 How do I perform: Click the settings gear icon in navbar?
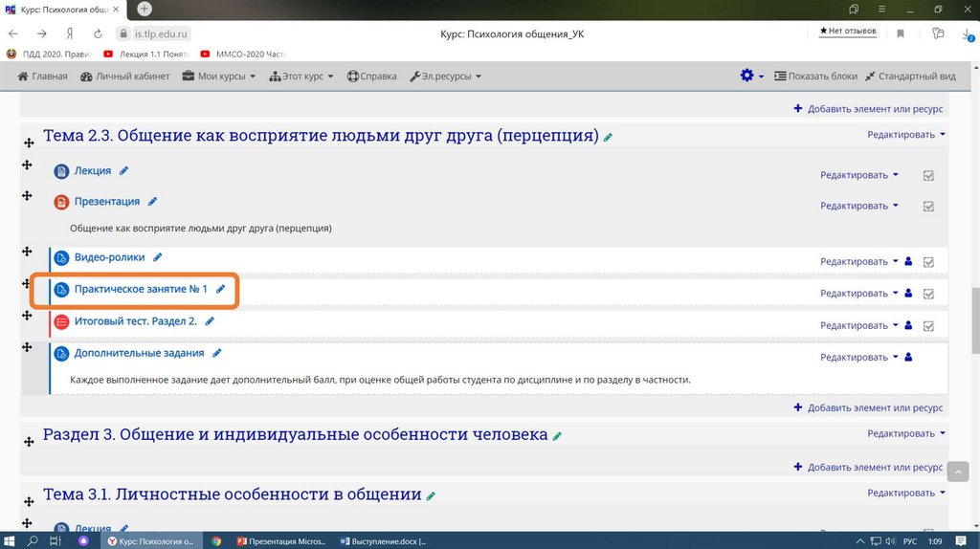pyautogui.click(x=747, y=77)
